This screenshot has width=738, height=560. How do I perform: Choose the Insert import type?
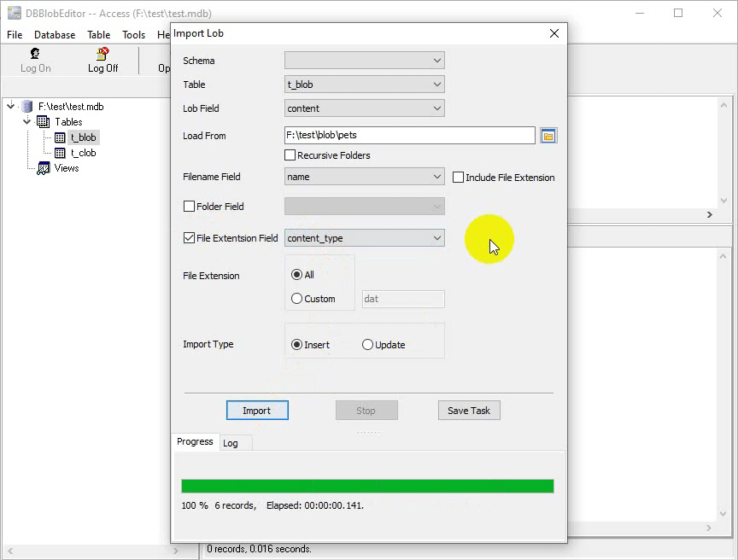(x=296, y=345)
